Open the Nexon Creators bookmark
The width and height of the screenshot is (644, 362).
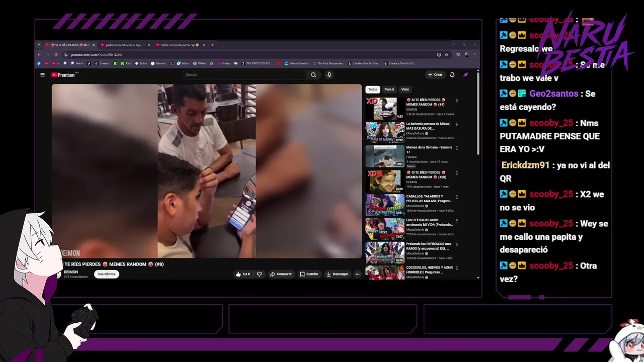point(296,63)
